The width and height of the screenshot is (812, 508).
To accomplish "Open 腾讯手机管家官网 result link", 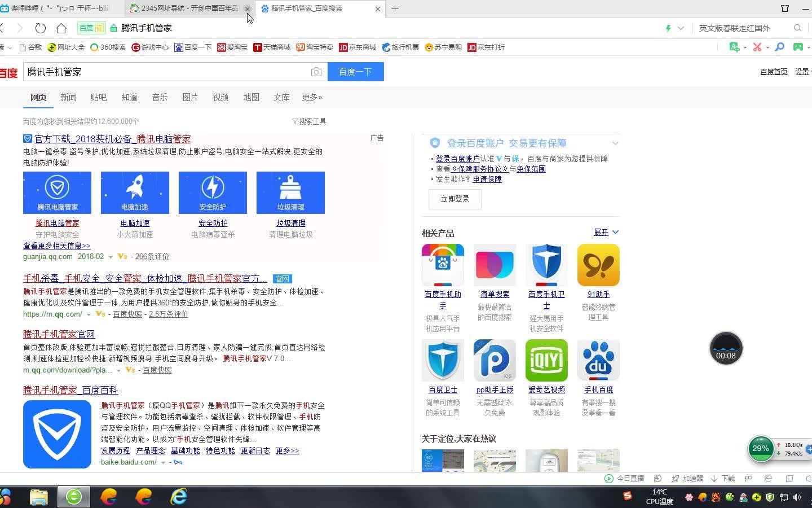I will tap(59, 334).
